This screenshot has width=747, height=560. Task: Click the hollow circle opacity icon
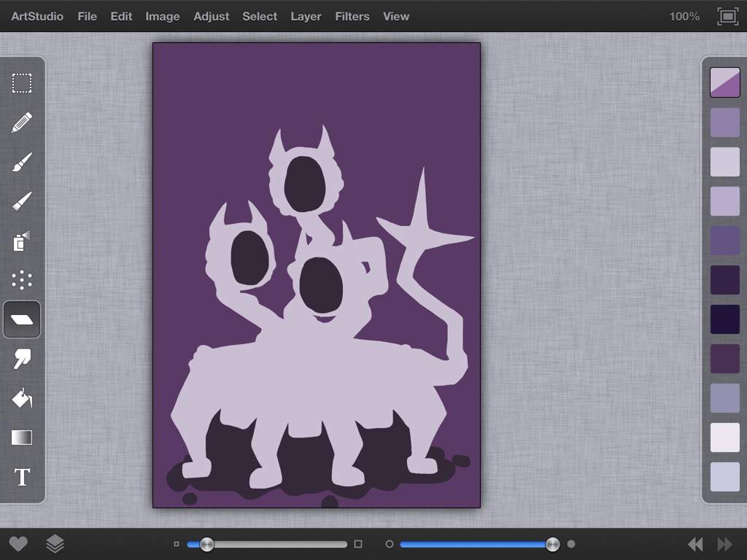390,544
